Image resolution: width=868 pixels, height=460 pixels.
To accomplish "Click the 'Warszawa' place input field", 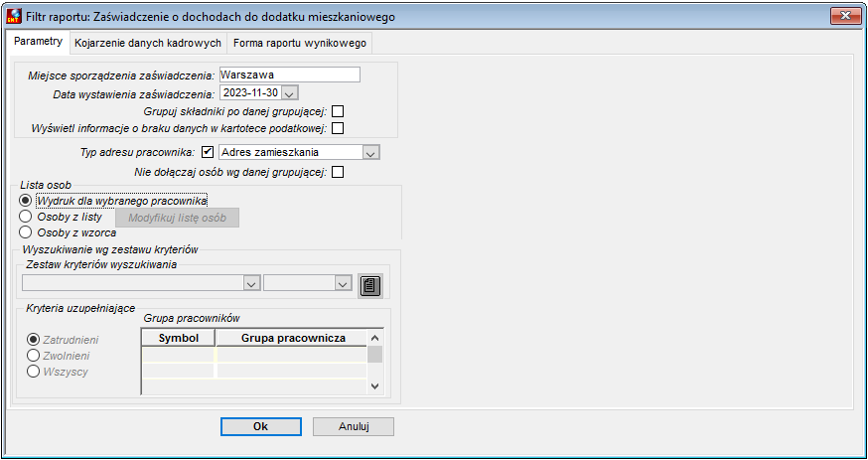I will [x=290, y=75].
